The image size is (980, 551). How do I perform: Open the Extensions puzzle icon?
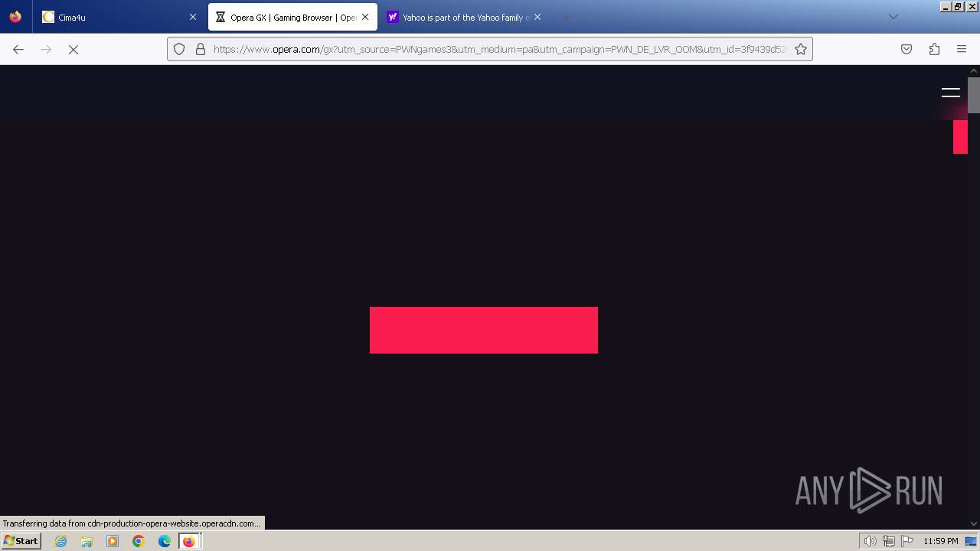pyautogui.click(x=934, y=49)
